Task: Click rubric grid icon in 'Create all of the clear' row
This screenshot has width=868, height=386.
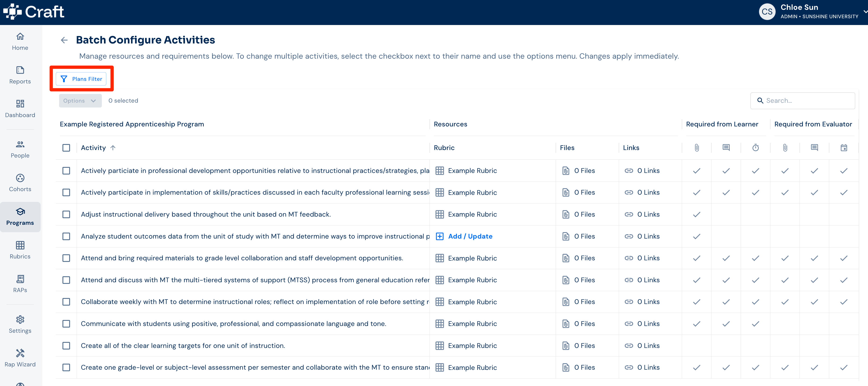Action: (x=439, y=346)
